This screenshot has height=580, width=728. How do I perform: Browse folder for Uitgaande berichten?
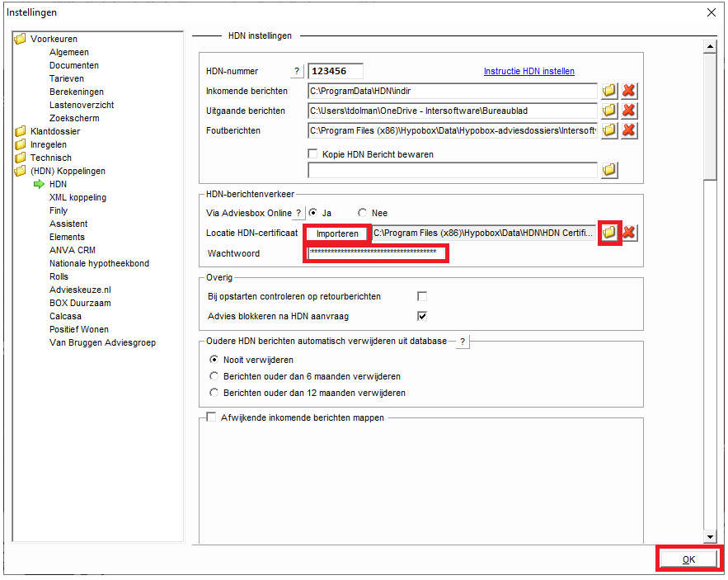point(609,111)
